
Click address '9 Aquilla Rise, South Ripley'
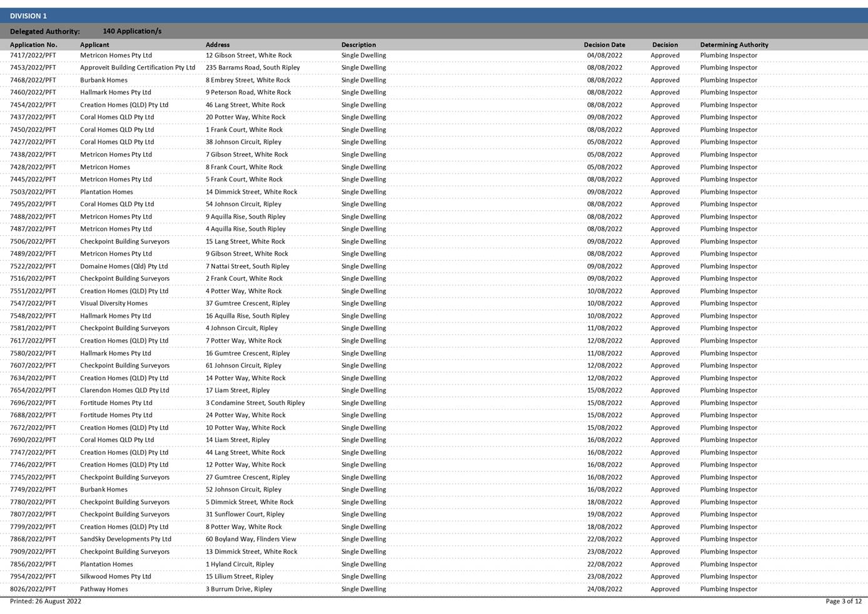point(246,217)
